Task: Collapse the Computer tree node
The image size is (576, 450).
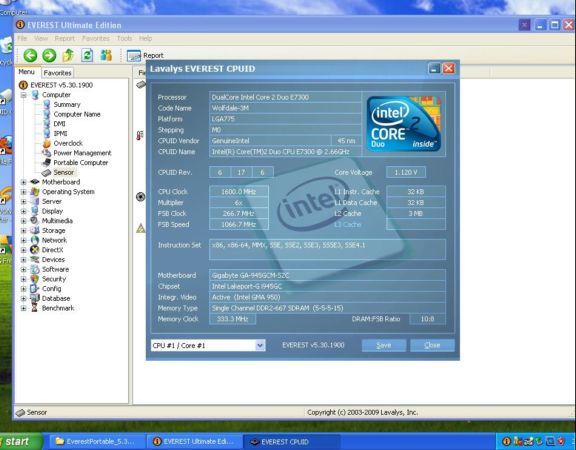Action: (24, 95)
